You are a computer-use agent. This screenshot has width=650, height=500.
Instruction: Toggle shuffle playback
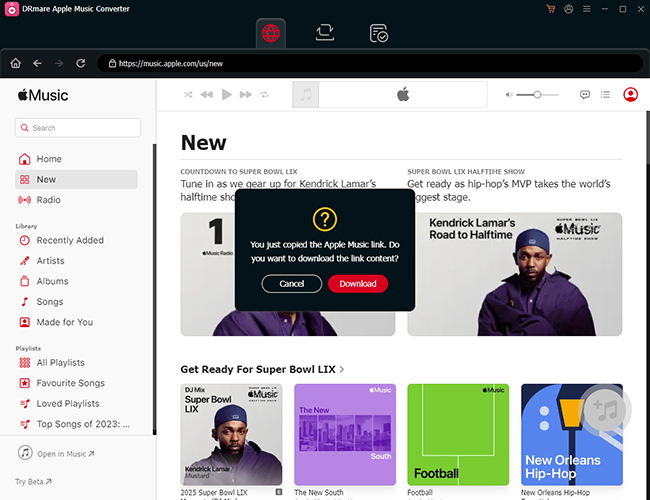pyautogui.click(x=188, y=95)
